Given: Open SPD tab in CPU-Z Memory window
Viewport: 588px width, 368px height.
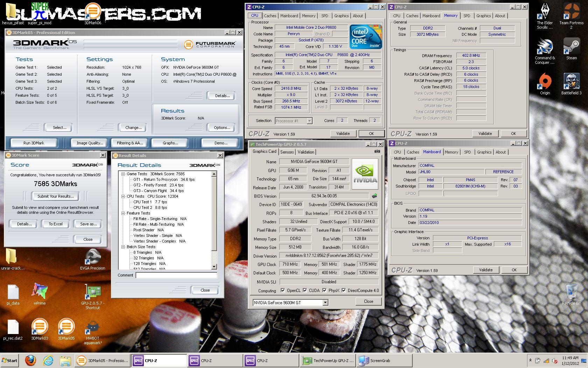Looking at the screenshot, I should (467, 16).
